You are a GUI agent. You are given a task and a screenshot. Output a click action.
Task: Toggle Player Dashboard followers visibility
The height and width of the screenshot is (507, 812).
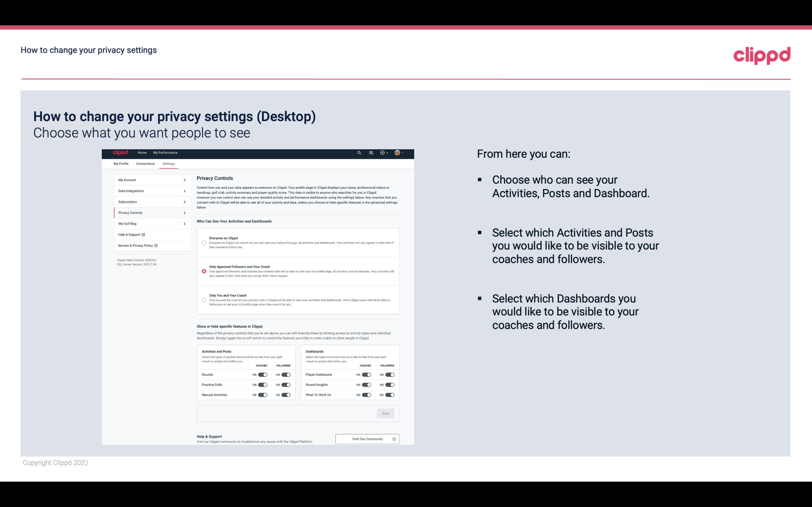(x=389, y=374)
